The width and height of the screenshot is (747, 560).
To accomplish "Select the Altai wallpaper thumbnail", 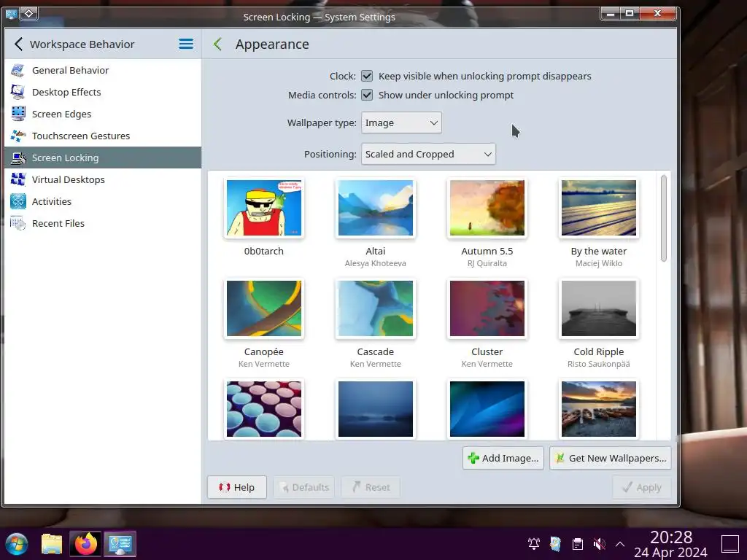I will 376,208.
